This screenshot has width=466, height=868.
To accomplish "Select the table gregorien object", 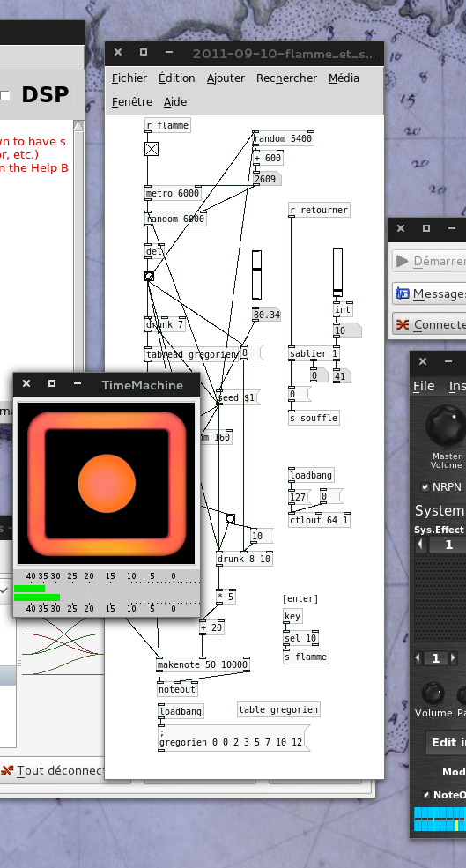I will (278, 709).
